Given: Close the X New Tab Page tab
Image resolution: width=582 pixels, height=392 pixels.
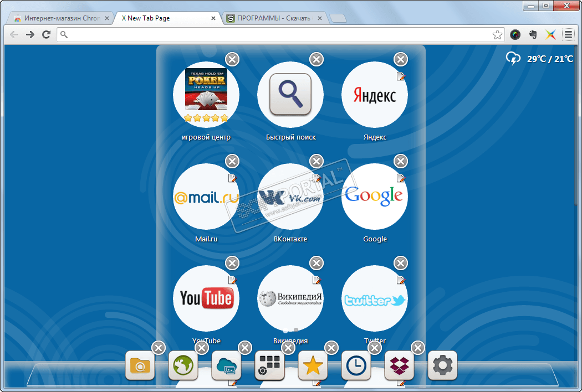Looking at the screenshot, I should click(x=213, y=18).
